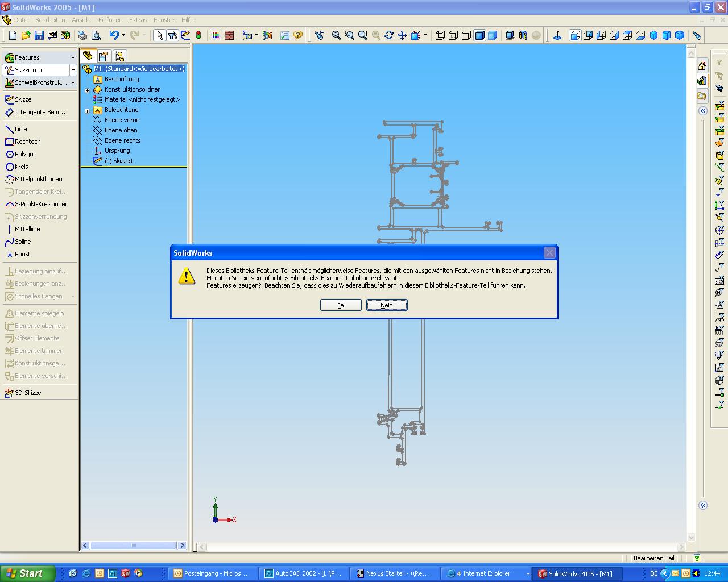Viewport: 728px width, 582px height.
Task: Select the Mittelpunktbogen arc tool
Action: point(34,179)
